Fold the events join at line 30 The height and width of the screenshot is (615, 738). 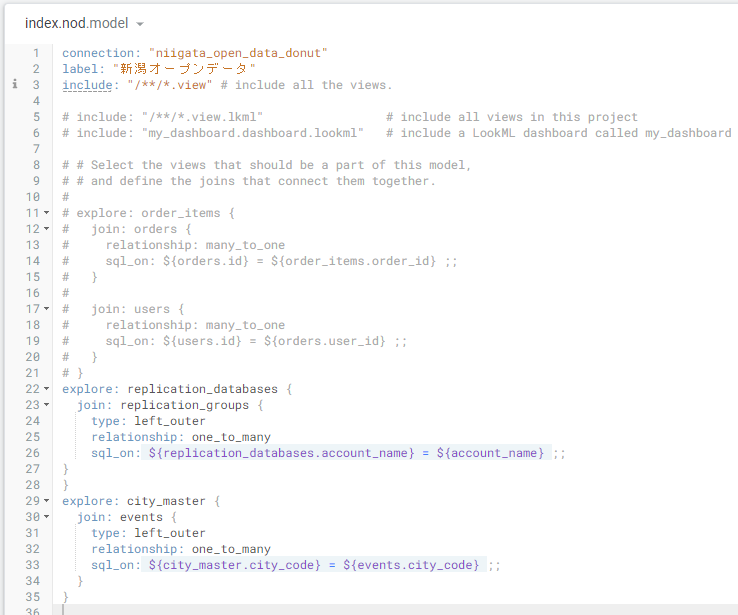[x=47, y=517]
